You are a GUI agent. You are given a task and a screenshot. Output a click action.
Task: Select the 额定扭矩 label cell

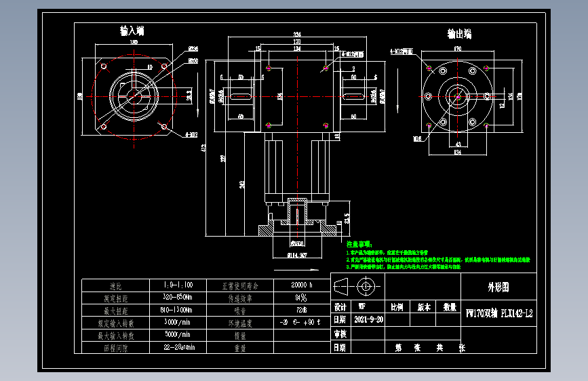pyautogui.click(x=115, y=299)
